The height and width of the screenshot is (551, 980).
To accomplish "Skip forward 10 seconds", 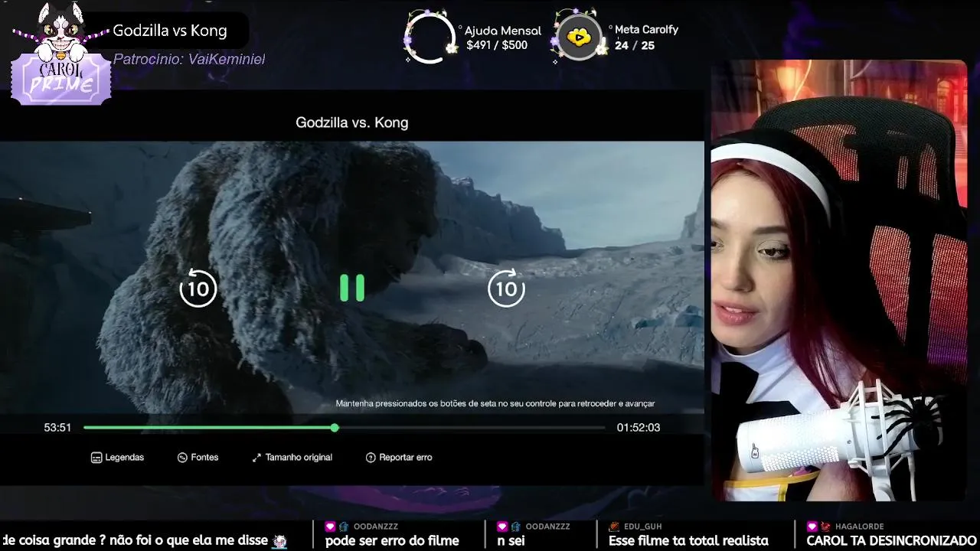I will point(506,288).
